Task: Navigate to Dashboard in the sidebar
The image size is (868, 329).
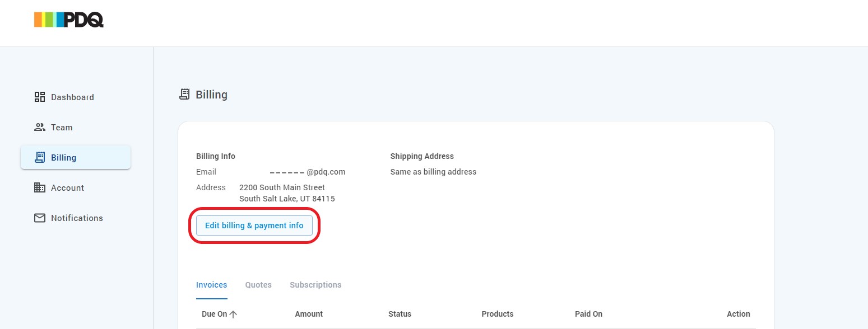Action: pyautogui.click(x=72, y=97)
